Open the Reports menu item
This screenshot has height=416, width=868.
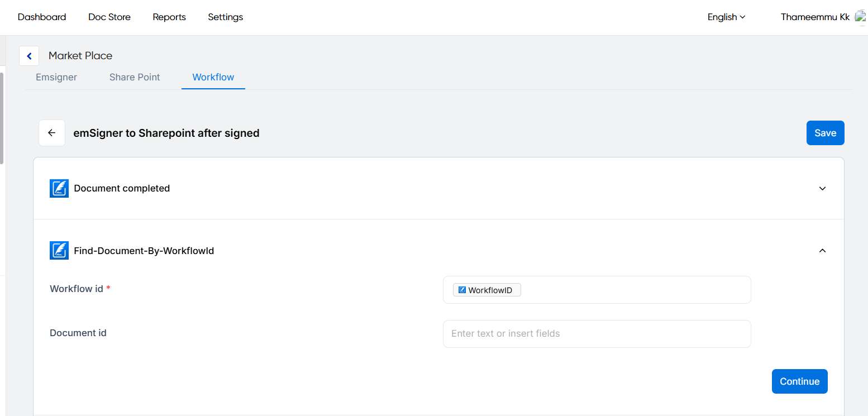pos(169,17)
